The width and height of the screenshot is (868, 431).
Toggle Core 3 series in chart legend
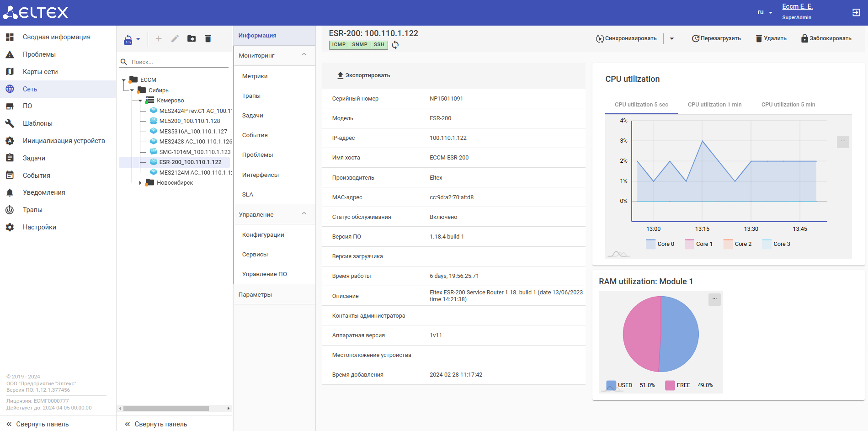tap(776, 244)
